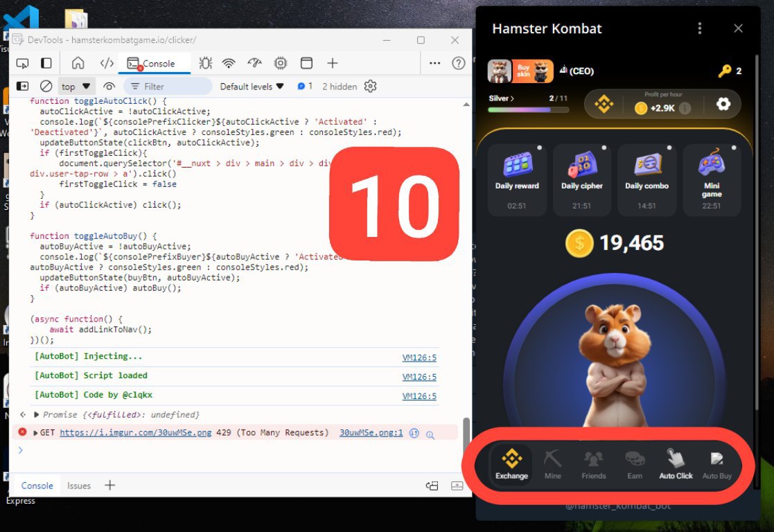Open the Memory panel chip icon
Screen dimensions: 774x532
[x=281, y=63]
